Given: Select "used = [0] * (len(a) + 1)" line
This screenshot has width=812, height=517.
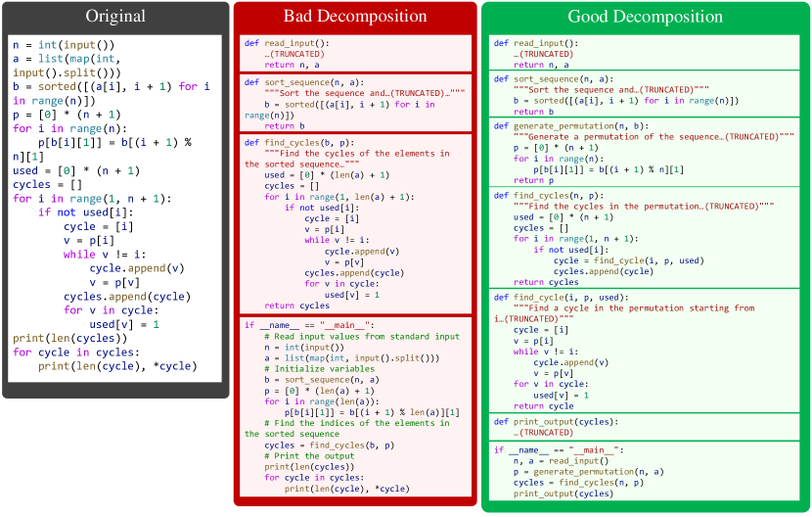Looking at the screenshot, I should (x=327, y=175).
